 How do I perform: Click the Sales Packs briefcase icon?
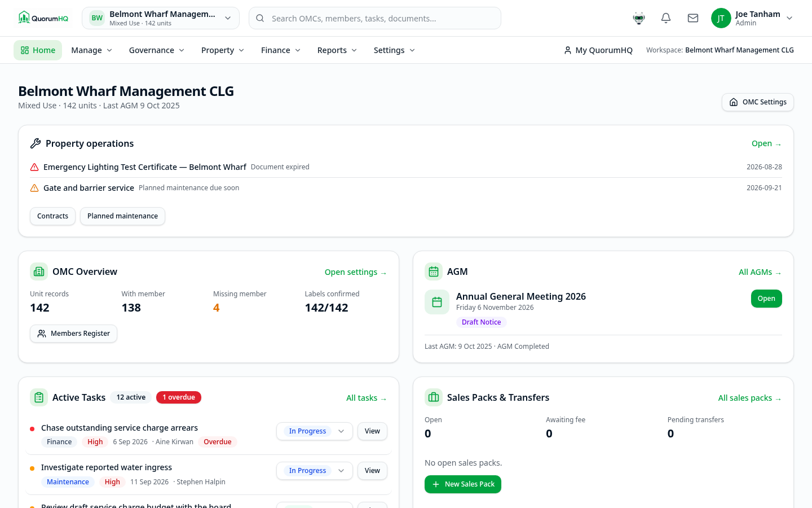pyautogui.click(x=434, y=397)
